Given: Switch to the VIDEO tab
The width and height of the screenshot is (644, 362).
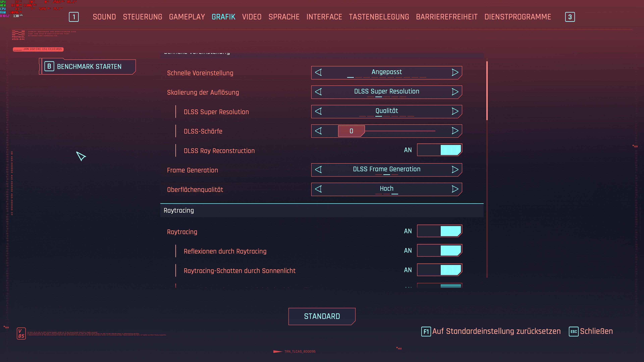Looking at the screenshot, I should pyautogui.click(x=252, y=17).
